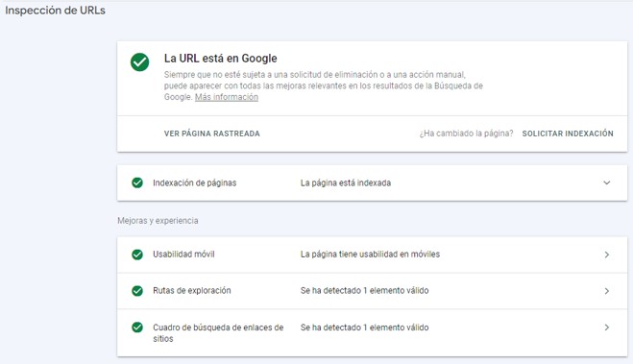This screenshot has width=633, height=364.
Task: Open the Más información link
Action: (x=227, y=97)
